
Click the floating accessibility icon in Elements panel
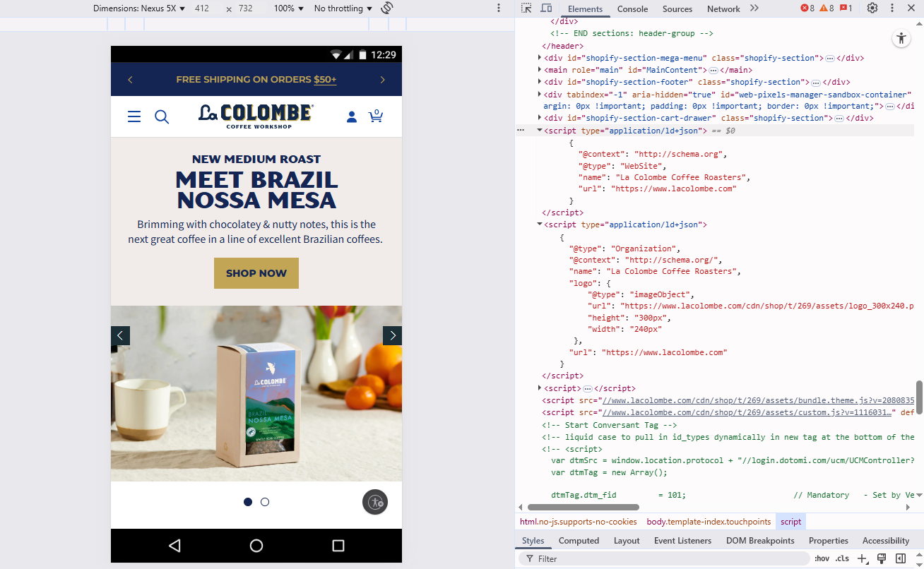[901, 39]
